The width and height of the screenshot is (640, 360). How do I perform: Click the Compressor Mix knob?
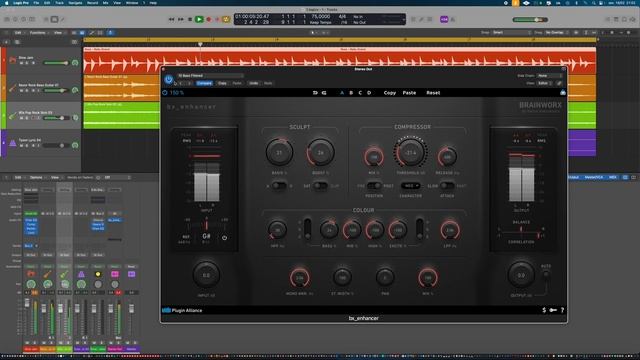(373, 157)
